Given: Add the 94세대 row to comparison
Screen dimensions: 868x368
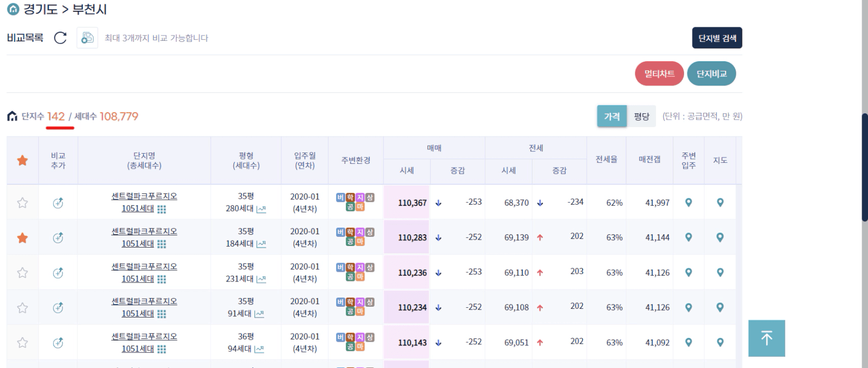Looking at the screenshot, I should click(x=58, y=342).
